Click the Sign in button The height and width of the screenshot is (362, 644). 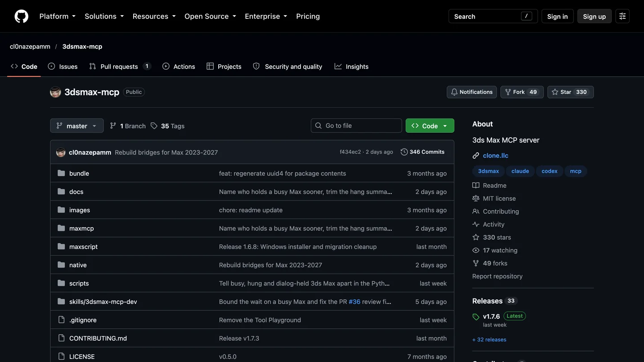click(557, 16)
